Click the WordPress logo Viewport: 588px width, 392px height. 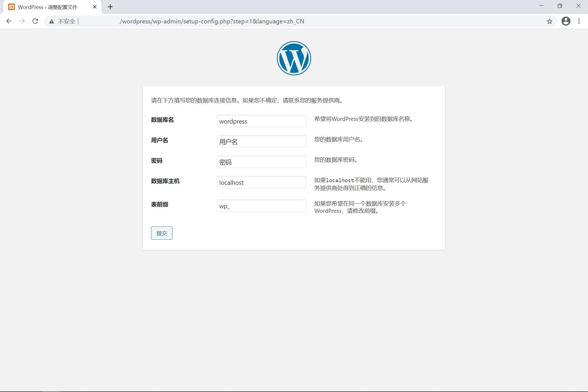click(294, 58)
